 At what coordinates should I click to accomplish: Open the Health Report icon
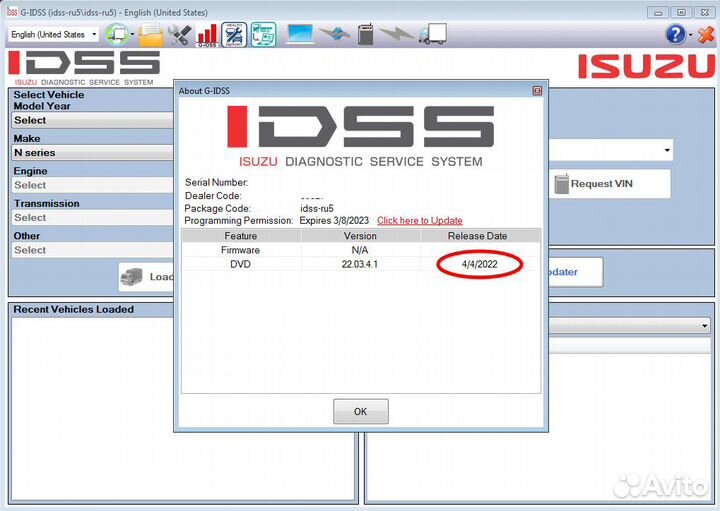(234, 35)
